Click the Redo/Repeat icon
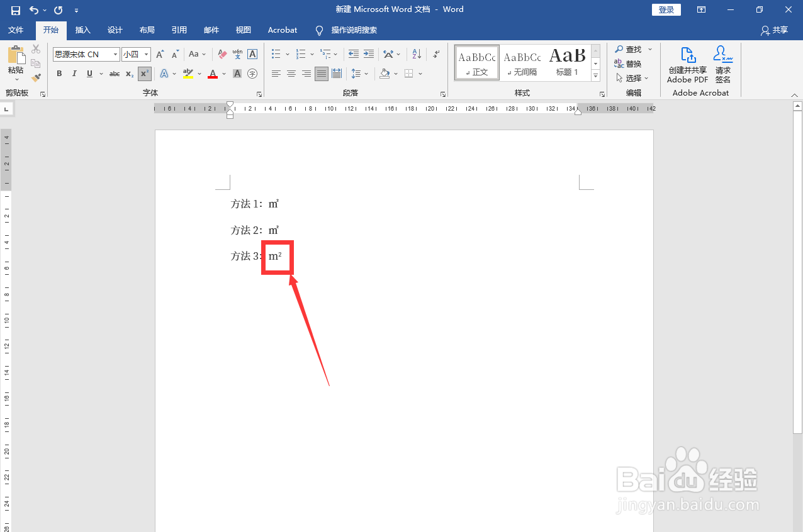 (x=59, y=10)
